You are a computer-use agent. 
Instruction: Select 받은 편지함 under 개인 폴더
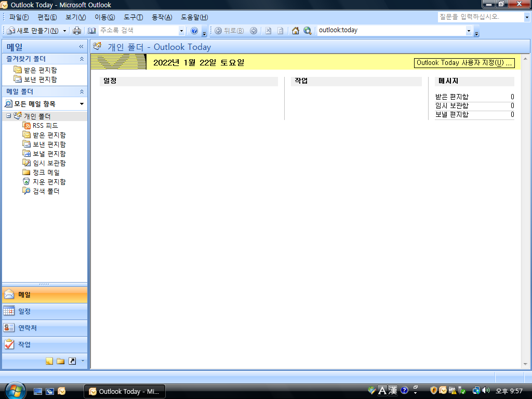point(49,135)
